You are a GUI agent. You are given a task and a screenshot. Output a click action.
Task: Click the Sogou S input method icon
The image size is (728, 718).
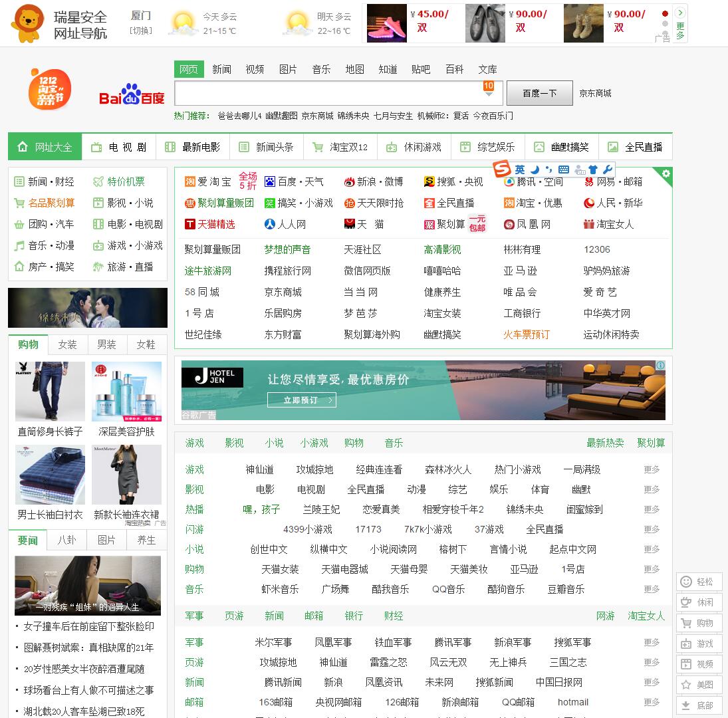coord(501,168)
